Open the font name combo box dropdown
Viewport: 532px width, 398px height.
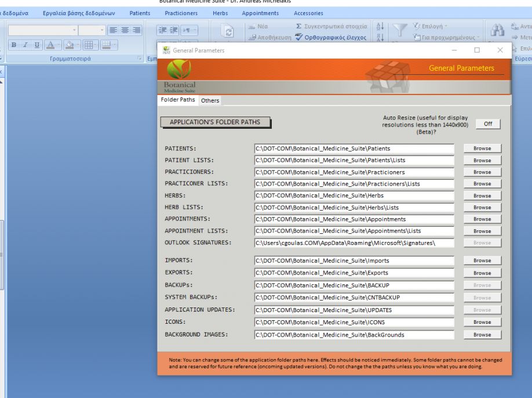click(74, 30)
